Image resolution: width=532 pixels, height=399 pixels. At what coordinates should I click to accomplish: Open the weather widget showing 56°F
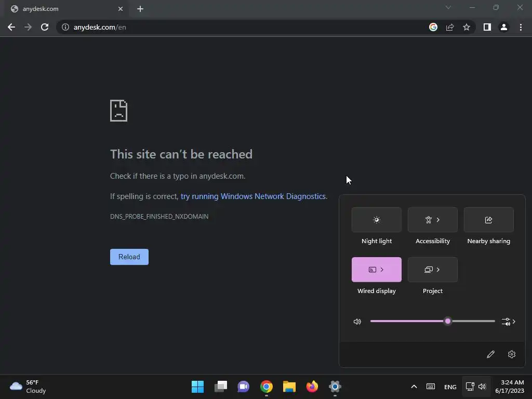[x=28, y=387]
